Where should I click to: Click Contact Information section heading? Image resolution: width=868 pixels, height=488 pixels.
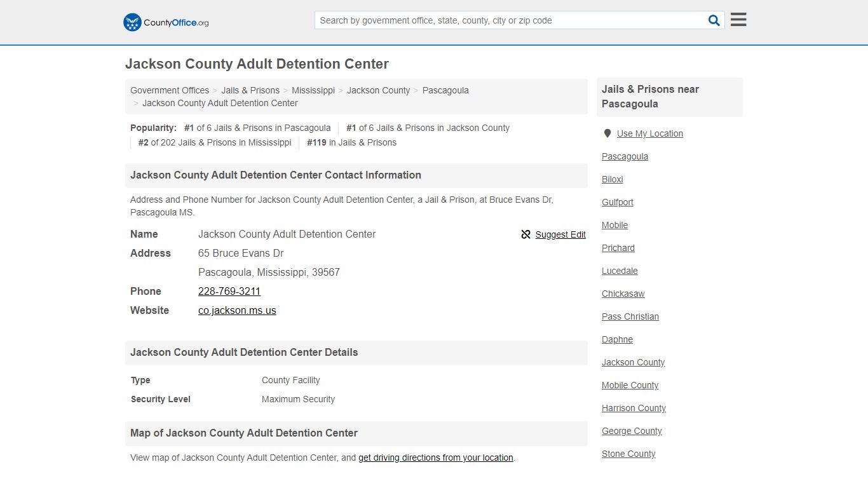pos(276,175)
